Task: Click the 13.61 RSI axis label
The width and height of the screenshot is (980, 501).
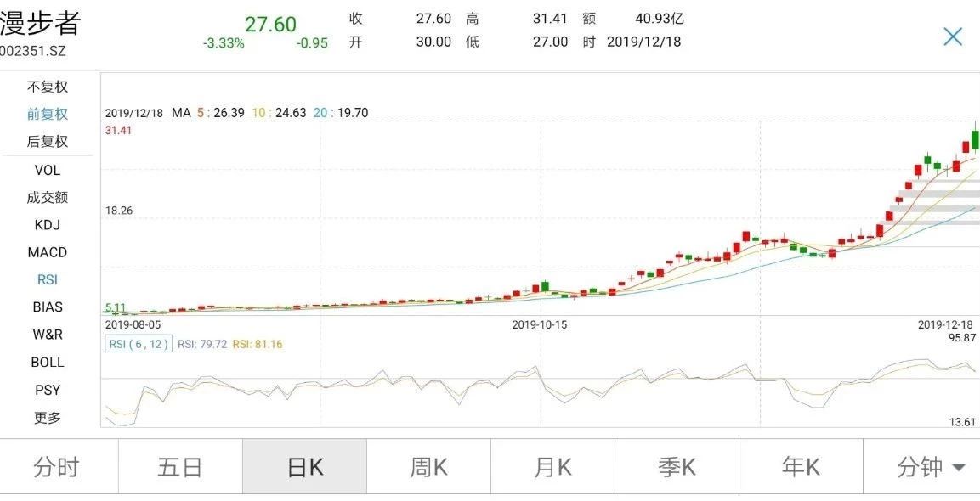Action: [962, 422]
